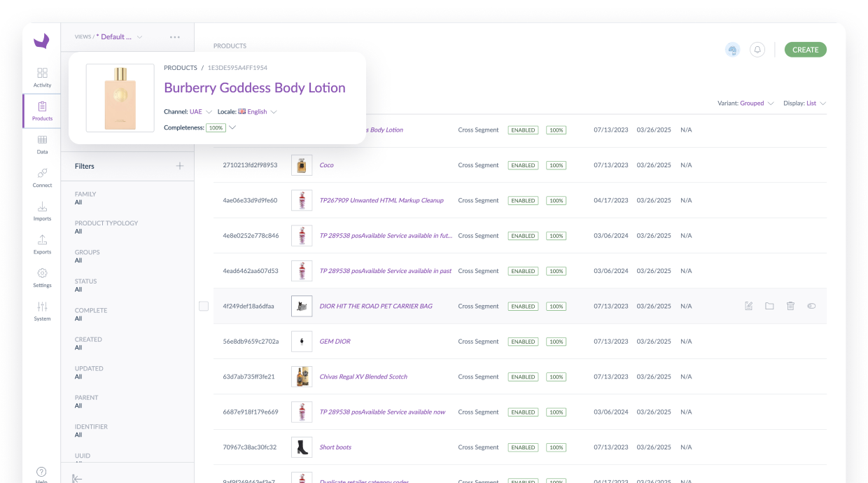The height and width of the screenshot is (483, 868).
Task: Click identifier 2710213fd2f98953
Action: [x=250, y=165]
